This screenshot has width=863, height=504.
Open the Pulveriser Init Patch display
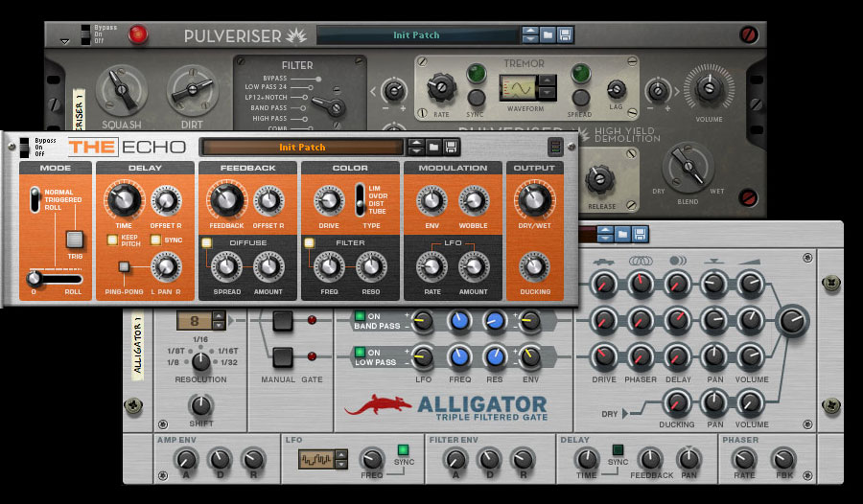point(417,35)
